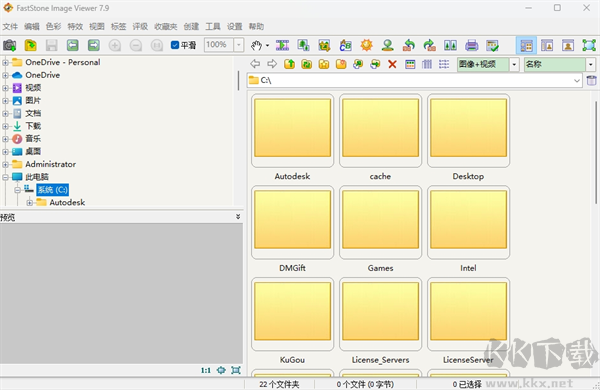Click the thumbnail pane vertical scrollbar
The height and width of the screenshot is (390, 600).
click(x=596, y=153)
